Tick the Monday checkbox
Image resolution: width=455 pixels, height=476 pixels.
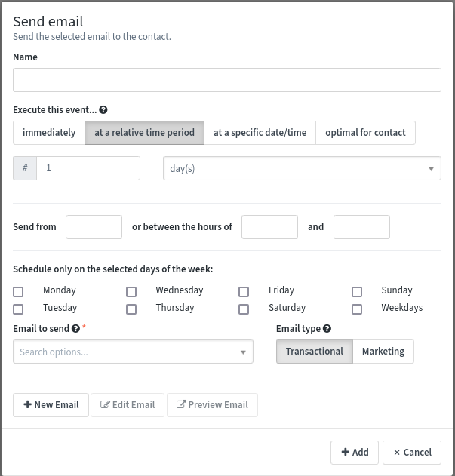coord(18,291)
